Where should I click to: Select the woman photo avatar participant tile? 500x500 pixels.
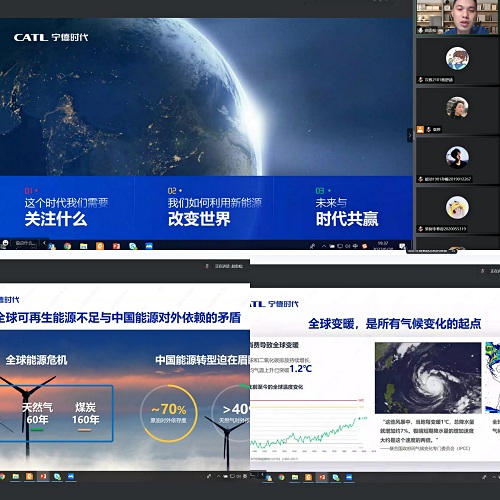457,110
